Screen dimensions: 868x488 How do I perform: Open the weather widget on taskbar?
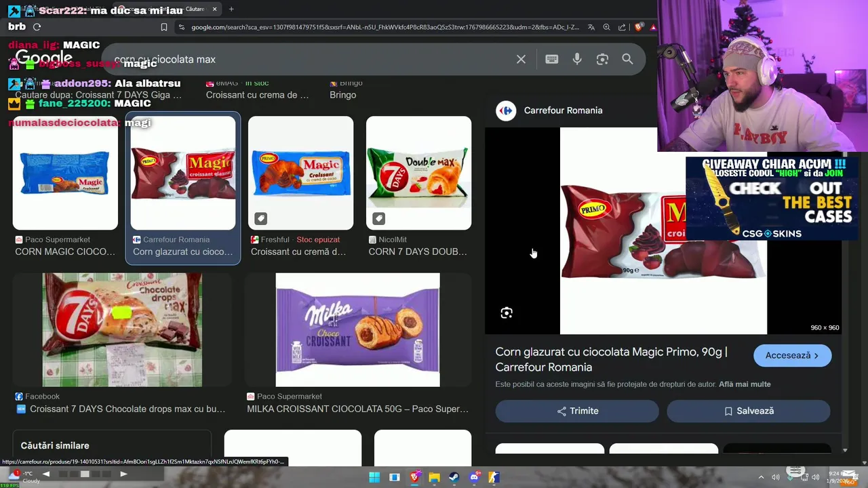(x=26, y=477)
